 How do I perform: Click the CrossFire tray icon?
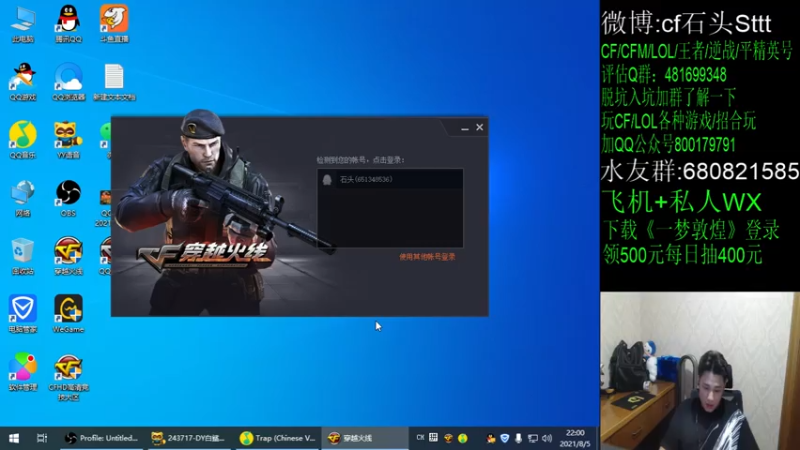coord(448,438)
